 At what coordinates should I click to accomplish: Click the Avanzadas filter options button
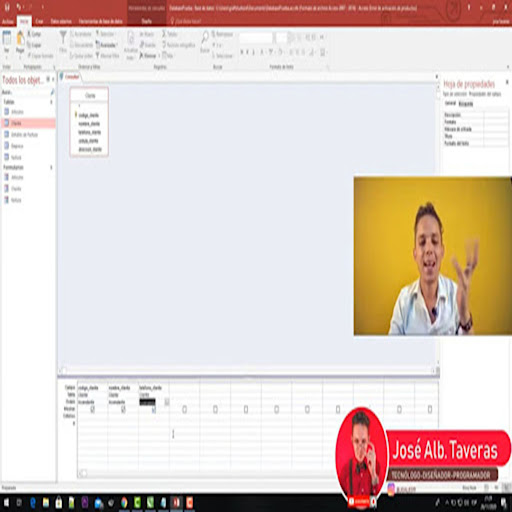click(107, 45)
